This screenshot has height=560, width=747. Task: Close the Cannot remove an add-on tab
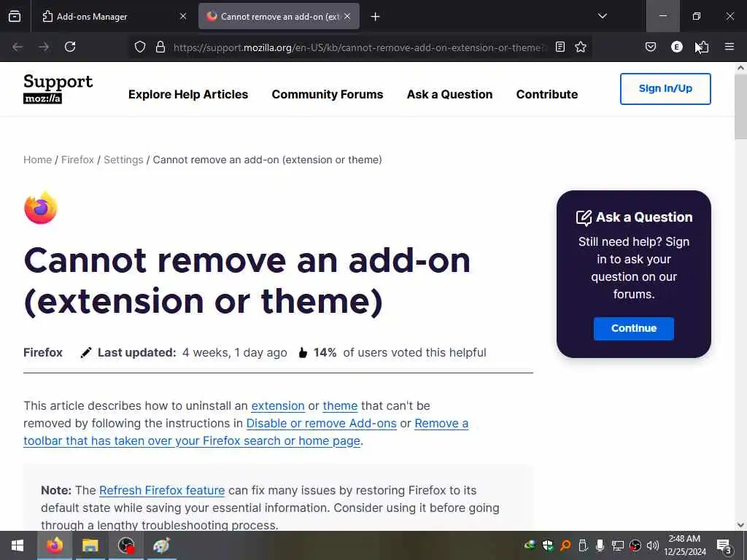(x=347, y=16)
